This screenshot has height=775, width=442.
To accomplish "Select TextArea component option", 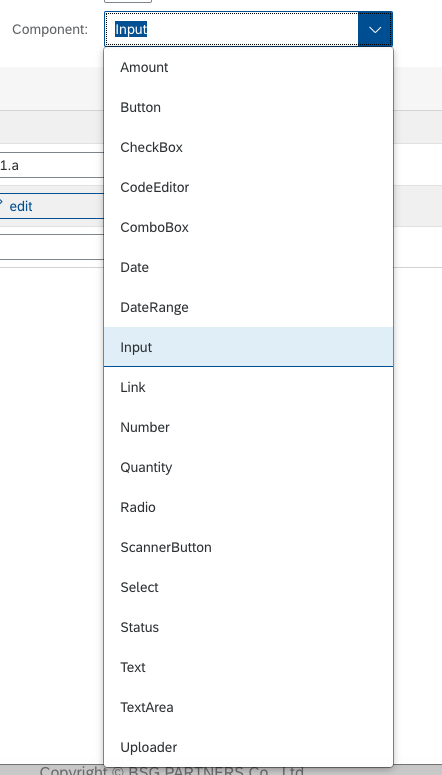I will (248, 707).
